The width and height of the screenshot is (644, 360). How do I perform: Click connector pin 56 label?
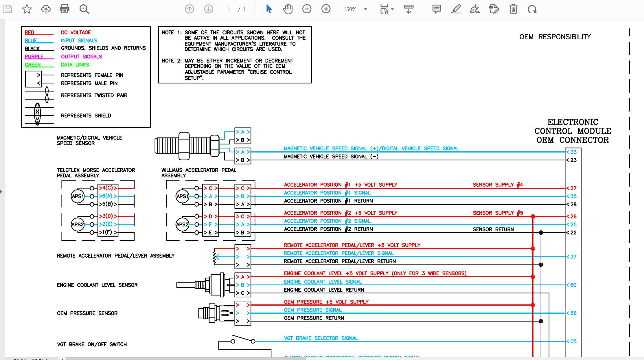[572, 313]
